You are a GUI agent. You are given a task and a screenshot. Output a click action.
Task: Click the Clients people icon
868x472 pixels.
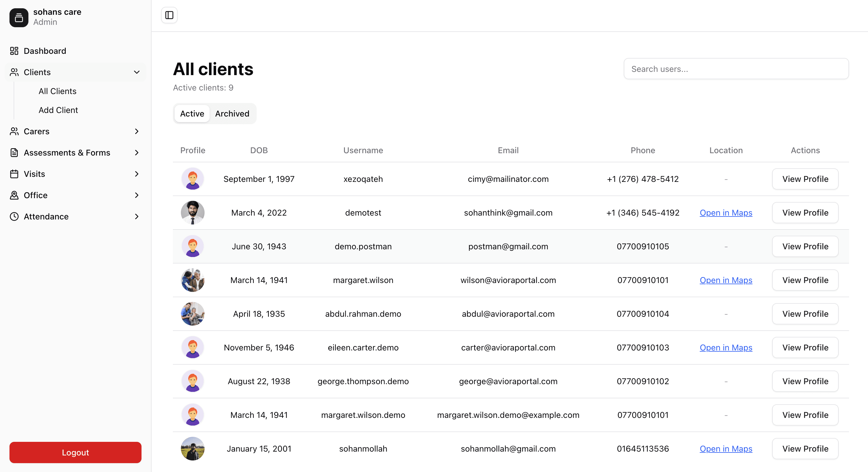tap(14, 72)
